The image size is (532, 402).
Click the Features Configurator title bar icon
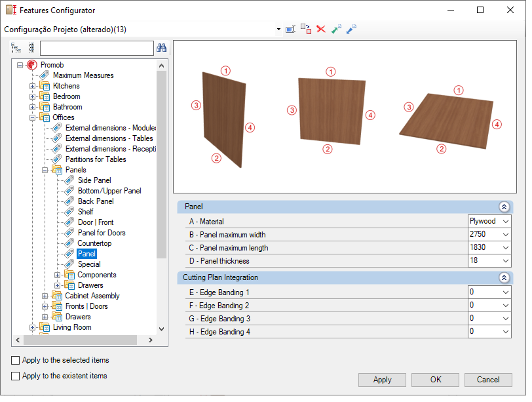(x=11, y=10)
